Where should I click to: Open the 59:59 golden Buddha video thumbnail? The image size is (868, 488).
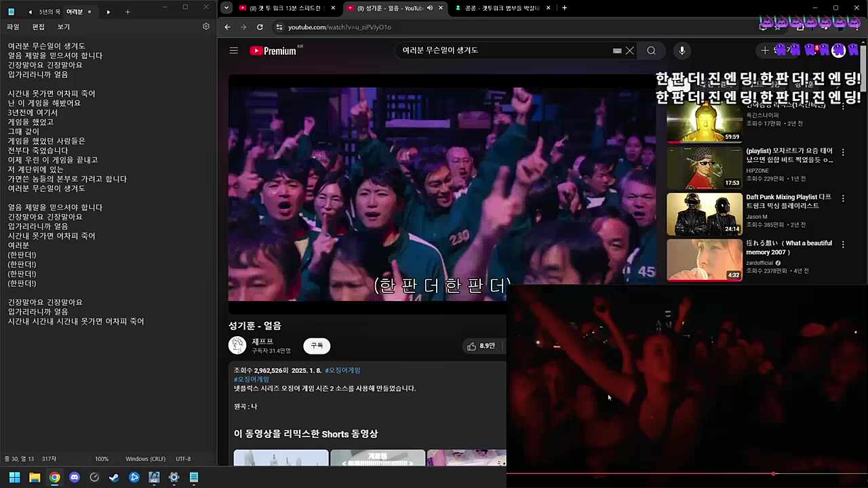point(705,122)
